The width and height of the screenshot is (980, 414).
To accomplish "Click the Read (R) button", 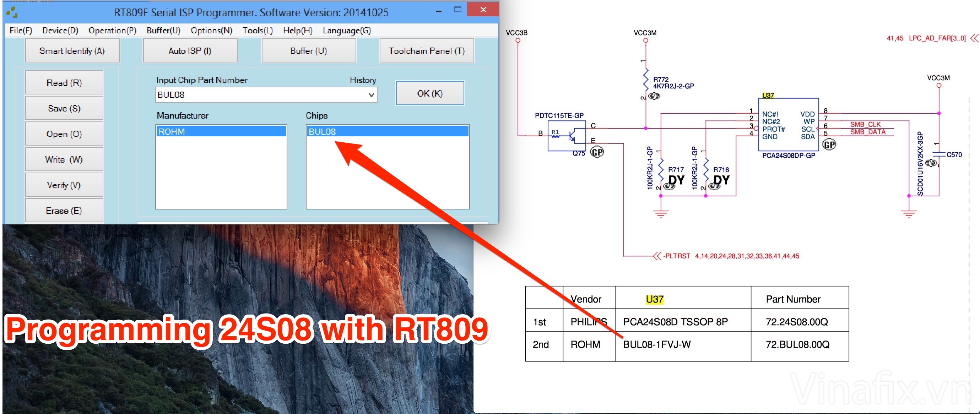I will click(x=64, y=82).
